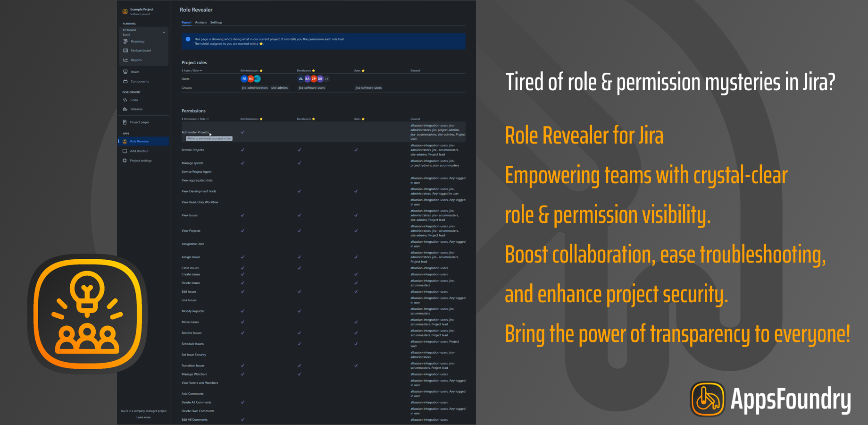Click the View Read-Only Workflow permission
868x425 pixels.
click(x=200, y=202)
